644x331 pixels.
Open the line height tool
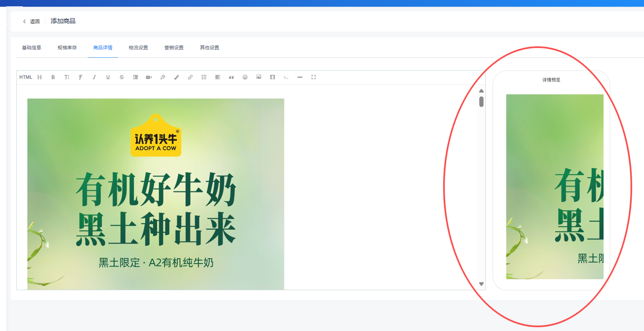[149, 77]
